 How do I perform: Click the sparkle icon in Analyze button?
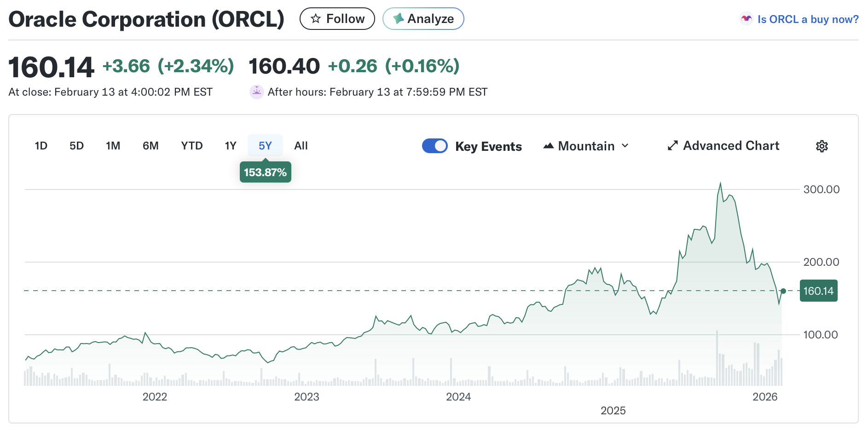398,19
